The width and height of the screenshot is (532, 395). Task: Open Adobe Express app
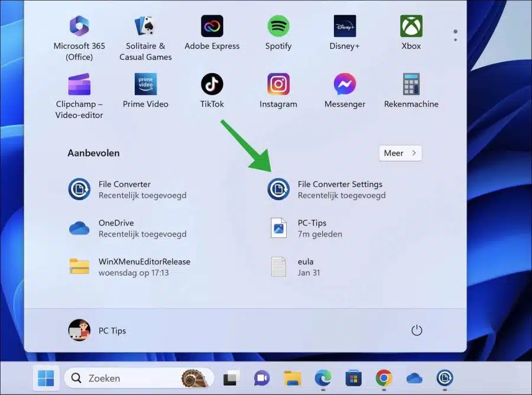point(212,32)
